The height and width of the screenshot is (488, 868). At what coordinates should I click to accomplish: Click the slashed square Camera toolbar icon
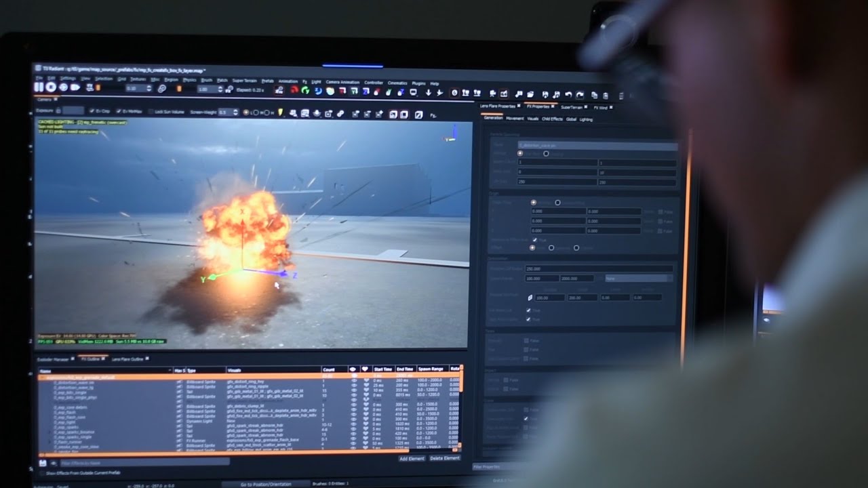[419, 115]
